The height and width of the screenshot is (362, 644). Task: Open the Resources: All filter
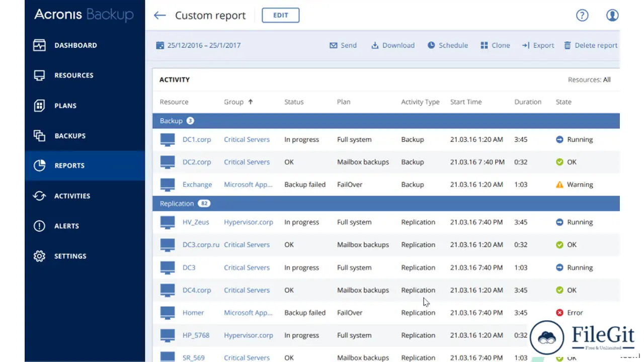pyautogui.click(x=589, y=79)
